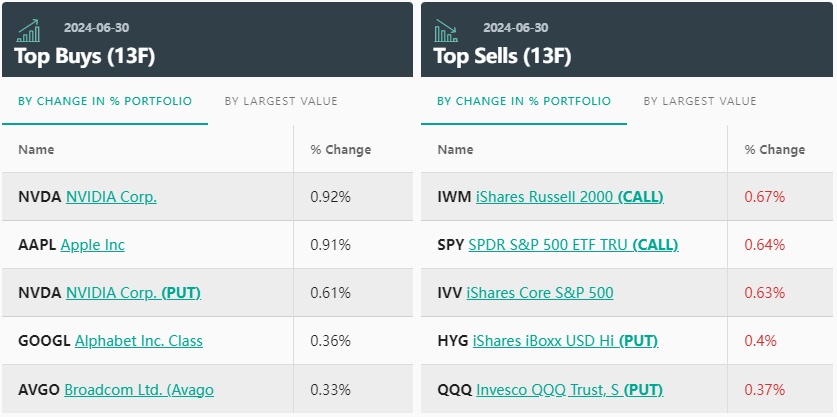Open the Alphabet Inc. Class link
This screenshot has height=417, width=837.
[139, 341]
